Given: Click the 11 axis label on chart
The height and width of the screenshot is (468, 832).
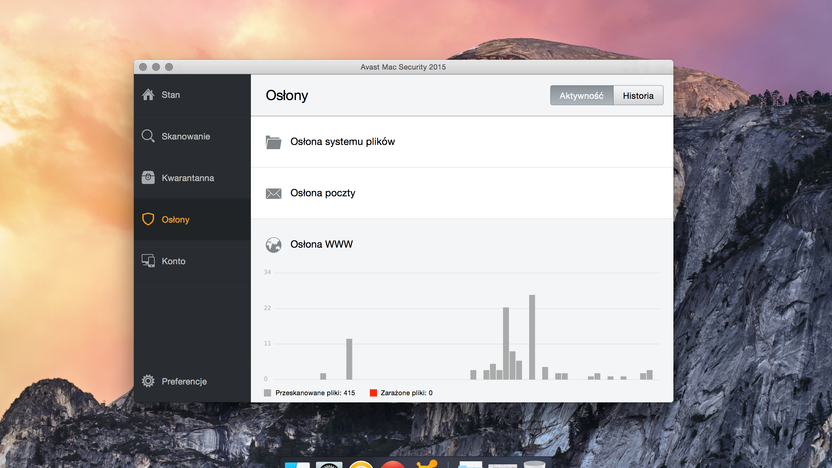Looking at the screenshot, I should 267,343.
